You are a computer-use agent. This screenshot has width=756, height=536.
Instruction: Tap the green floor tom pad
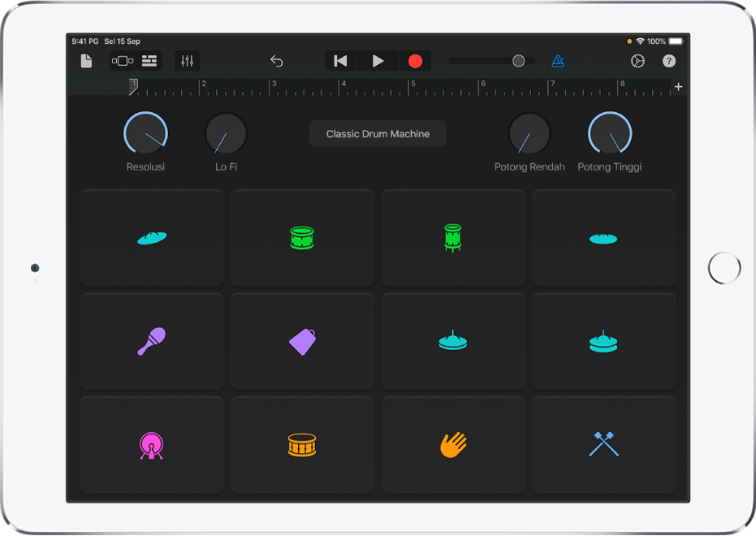[453, 238]
